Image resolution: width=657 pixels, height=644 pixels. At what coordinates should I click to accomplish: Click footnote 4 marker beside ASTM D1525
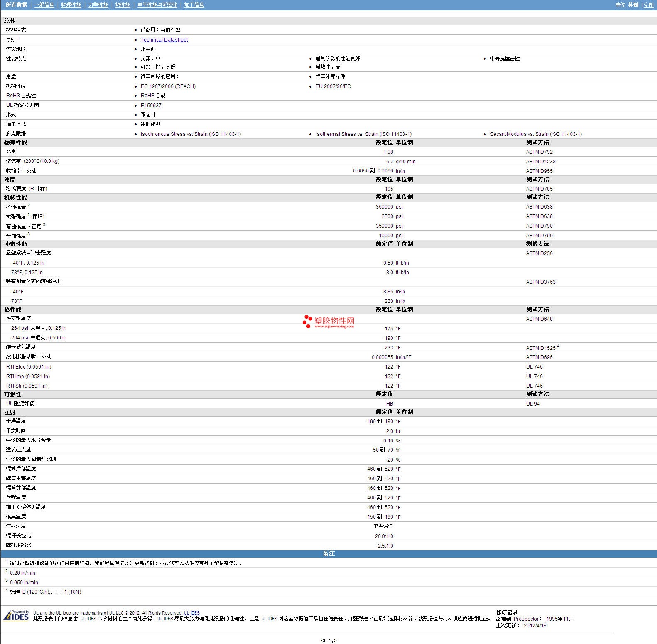pos(558,346)
